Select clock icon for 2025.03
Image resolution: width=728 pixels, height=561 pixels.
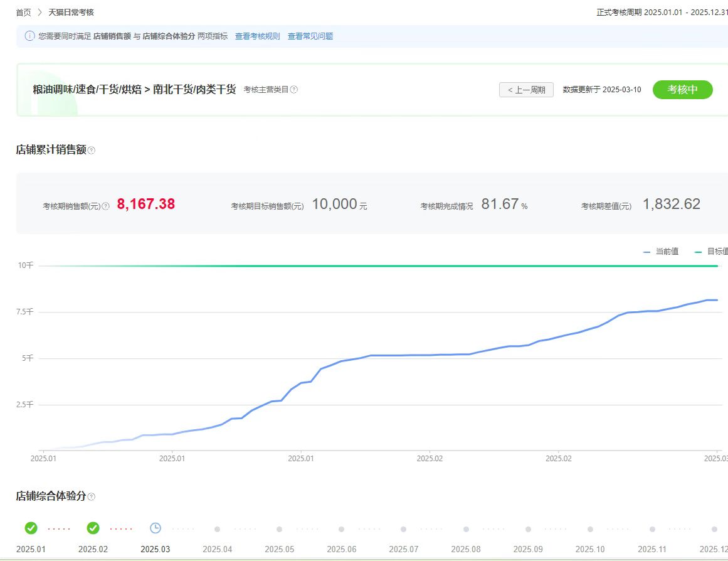click(x=155, y=528)
